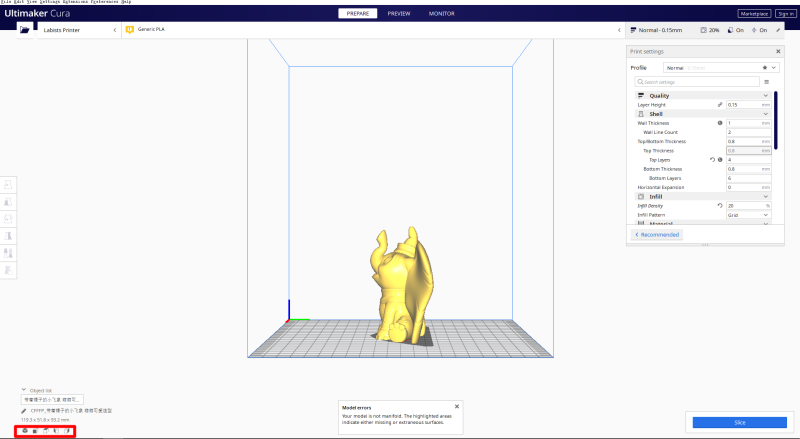Edit the Horizontal Expansion value field

click(748, 187)
